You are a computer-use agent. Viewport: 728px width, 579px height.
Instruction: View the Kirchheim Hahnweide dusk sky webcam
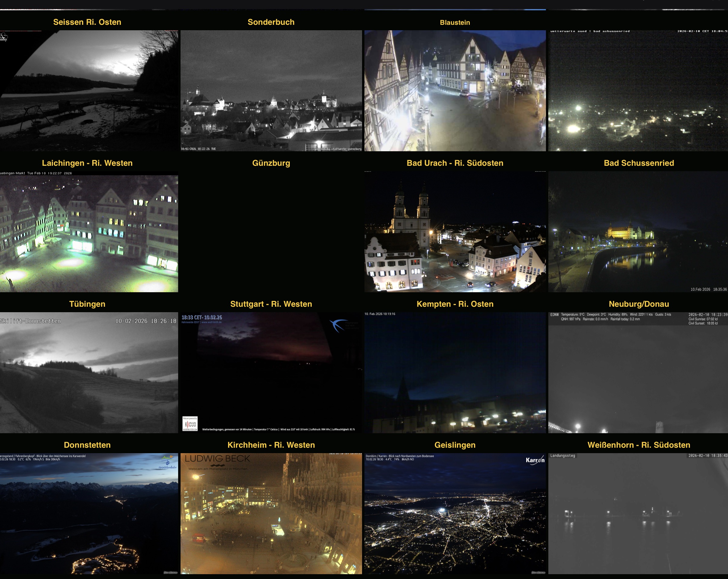click(x=271, y=372)
